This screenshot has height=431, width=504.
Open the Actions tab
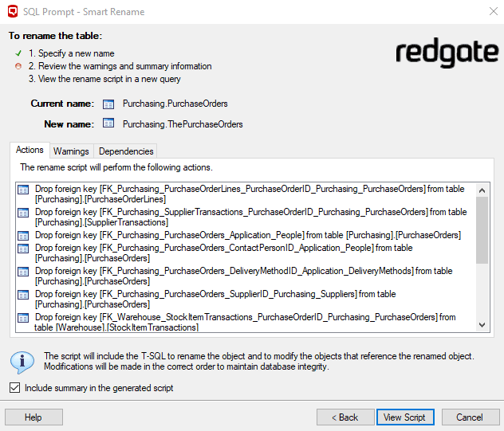[x=30, y=150]
